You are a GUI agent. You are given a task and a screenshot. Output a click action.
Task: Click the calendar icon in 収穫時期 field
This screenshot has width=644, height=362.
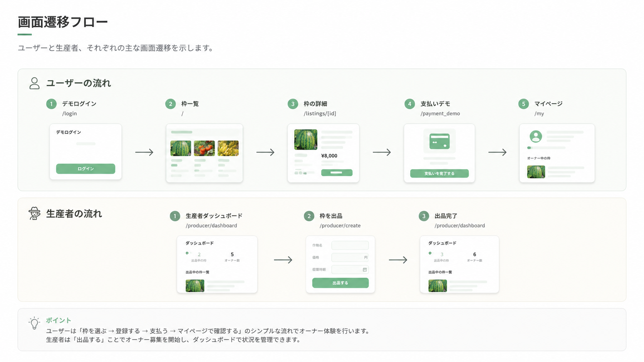pos(365,270)
